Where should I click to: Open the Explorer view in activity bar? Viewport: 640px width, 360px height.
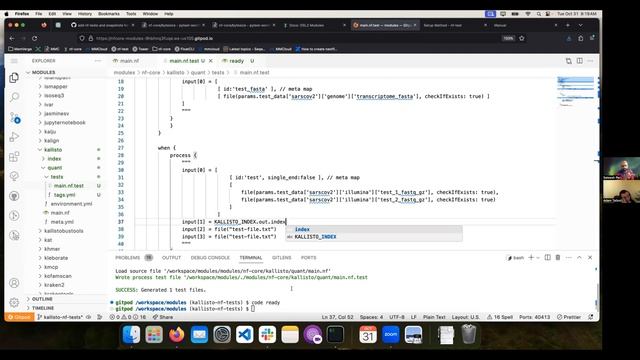pyautogui.click(x=14, y=78)
